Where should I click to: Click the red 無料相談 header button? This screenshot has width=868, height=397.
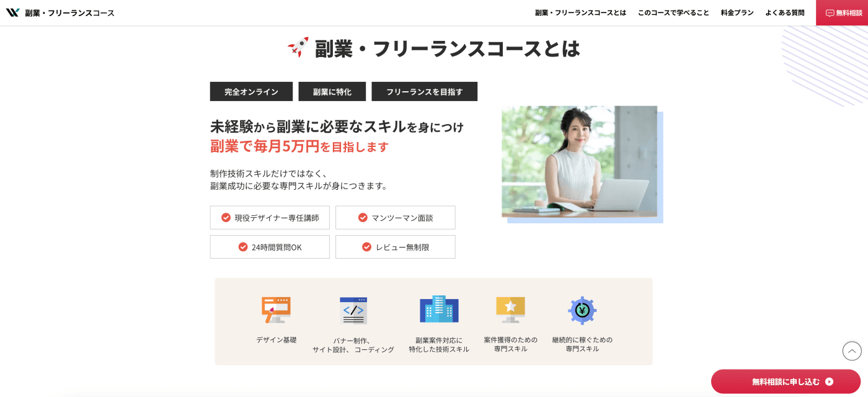pyautogui.click(x=841, y=12)
